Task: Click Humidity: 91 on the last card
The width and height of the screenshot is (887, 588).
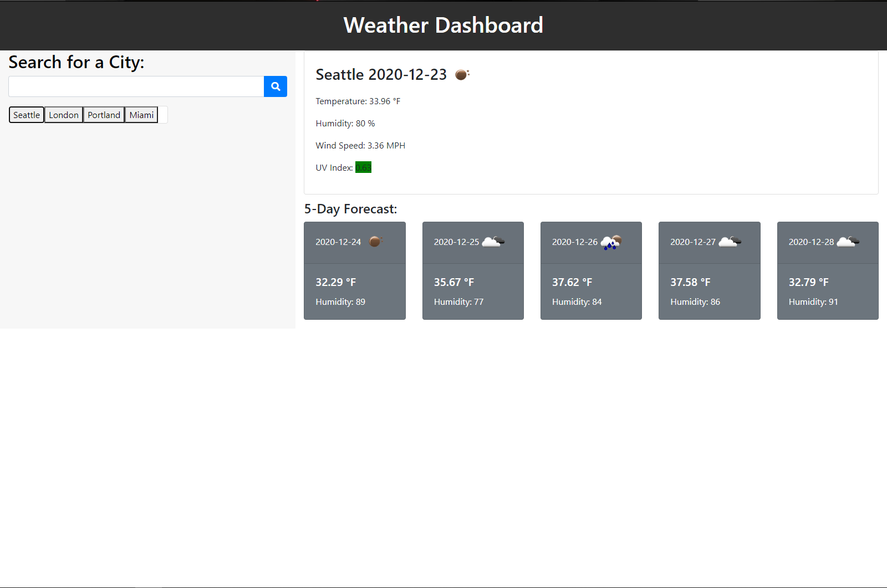Action: pos(813,302)
